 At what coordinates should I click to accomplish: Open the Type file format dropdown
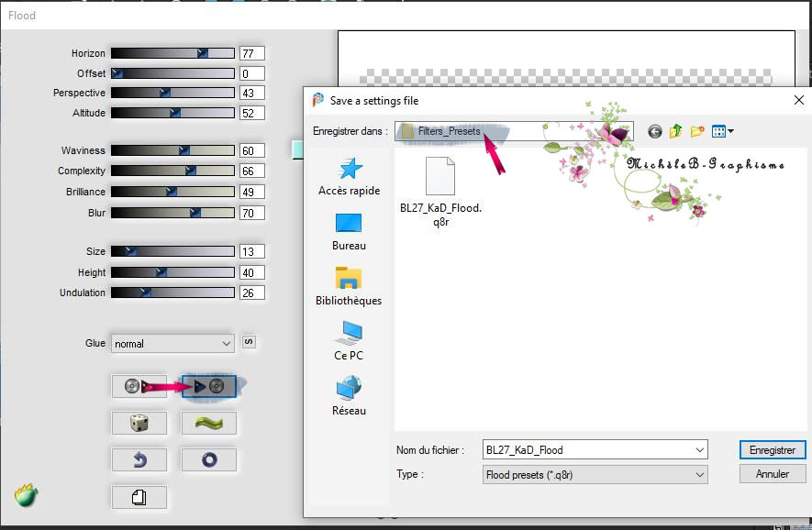tap(595, 475)
